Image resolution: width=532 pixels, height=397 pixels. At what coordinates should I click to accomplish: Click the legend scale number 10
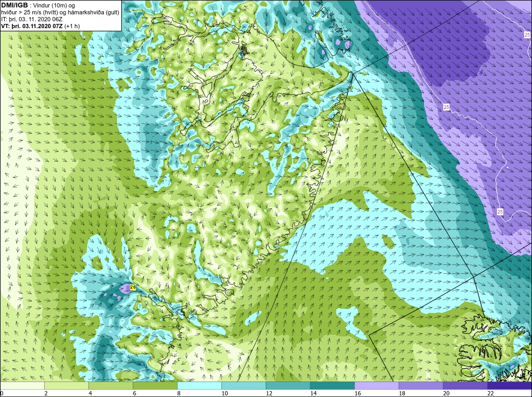pyautogui.click(x=225, y=393)
